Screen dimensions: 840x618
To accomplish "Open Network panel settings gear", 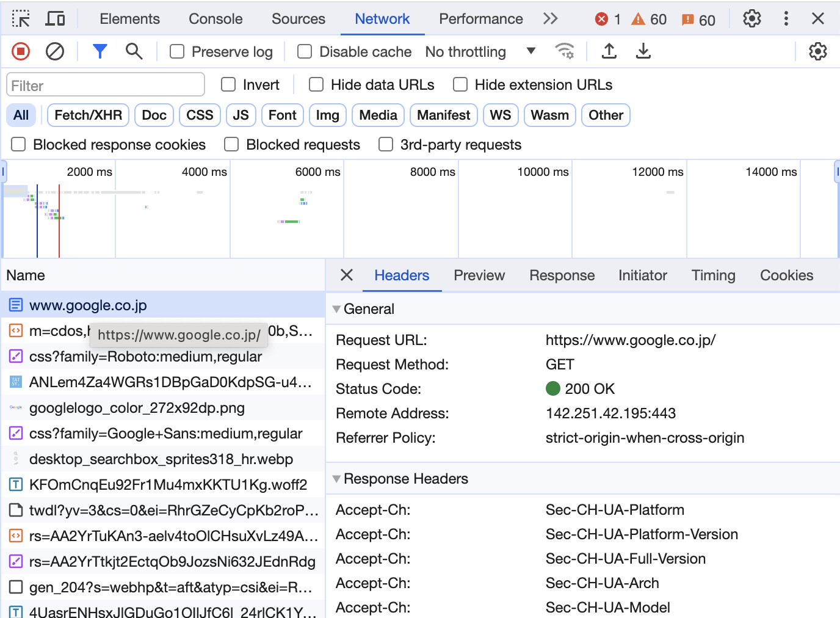I will (x=818, y=52).
